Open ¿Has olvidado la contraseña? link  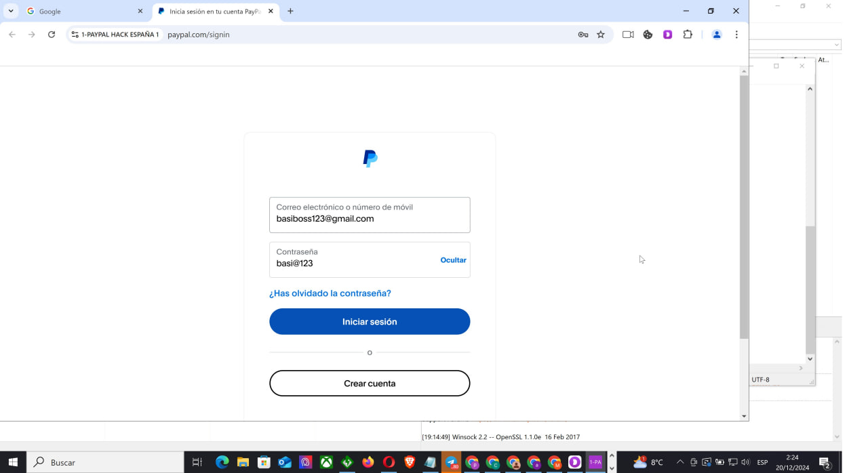pyautogui.click(x=330, y=293)
